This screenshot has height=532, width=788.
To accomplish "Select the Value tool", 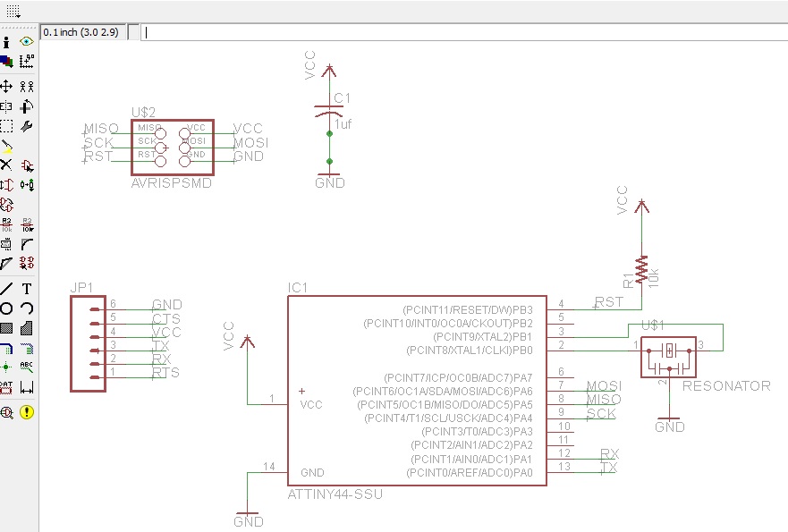I will (27, 224).
